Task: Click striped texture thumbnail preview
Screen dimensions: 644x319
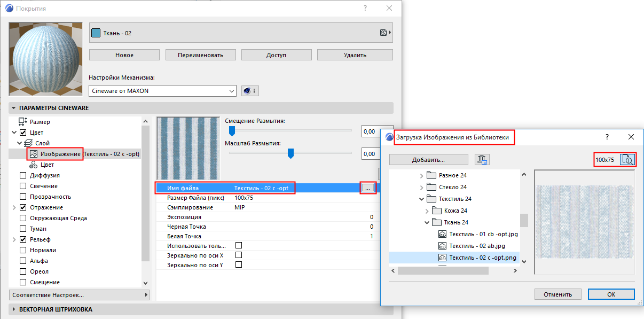Action: (189, 148)
